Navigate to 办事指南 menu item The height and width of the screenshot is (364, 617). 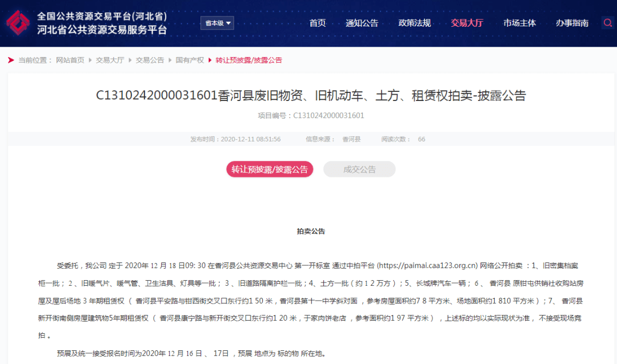pos(572,23)
